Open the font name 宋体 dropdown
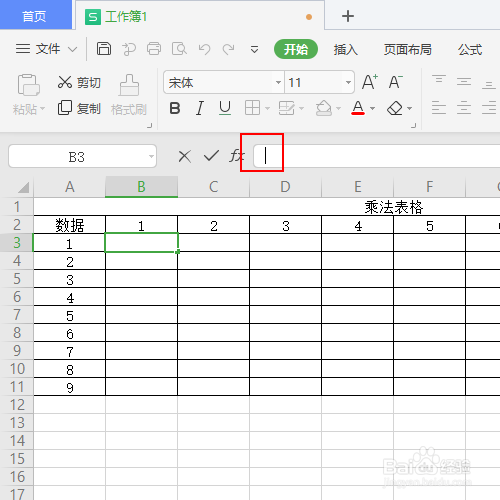The width and height of the screenshot is (500, 500). (x=278, y=82)
